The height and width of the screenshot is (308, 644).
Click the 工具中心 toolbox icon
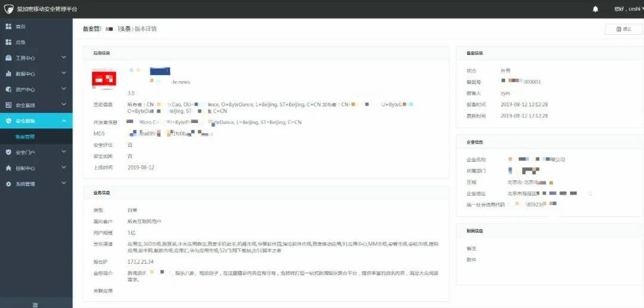pyautogui.click(x=8, y=58)
